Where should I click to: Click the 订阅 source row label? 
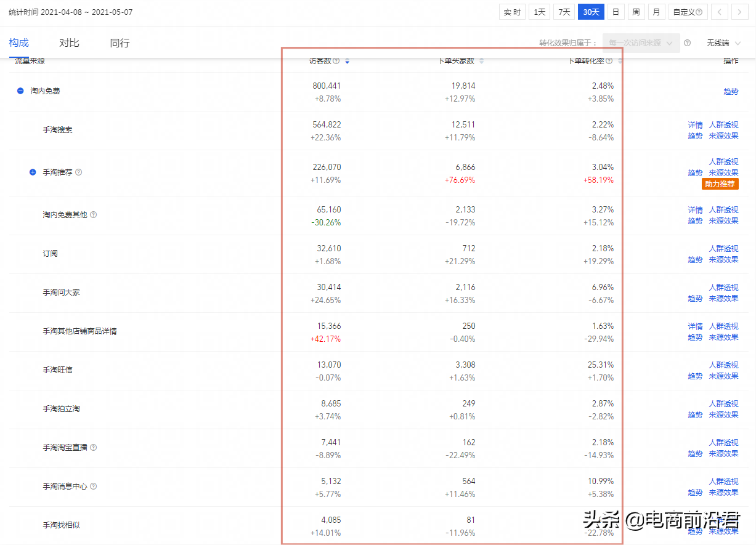(50, 254)
